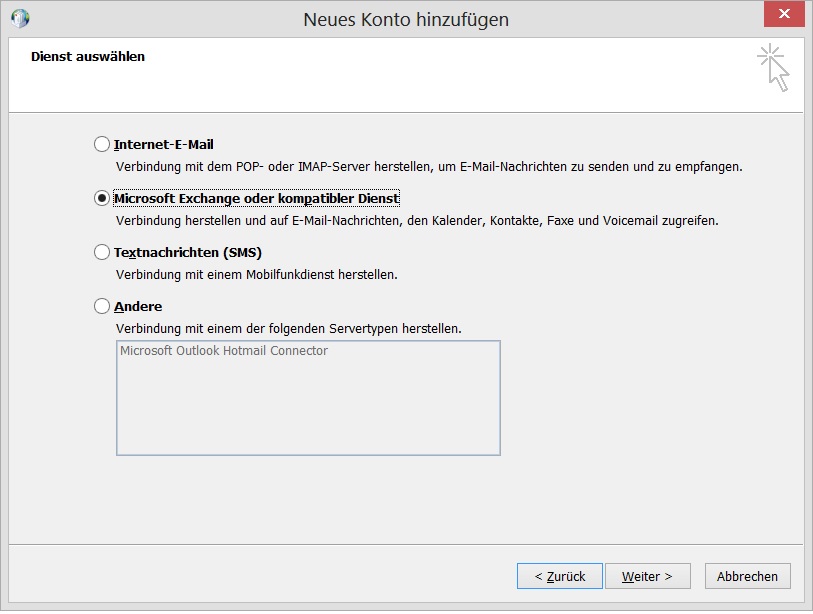Click the folgenden Servertypen herstellen description

tap(289, 328)
